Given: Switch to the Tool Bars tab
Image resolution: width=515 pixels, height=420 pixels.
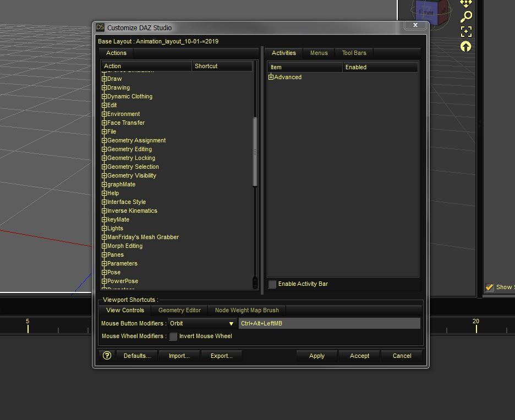Looking at the screenshot, I should (x=354, y=53).
